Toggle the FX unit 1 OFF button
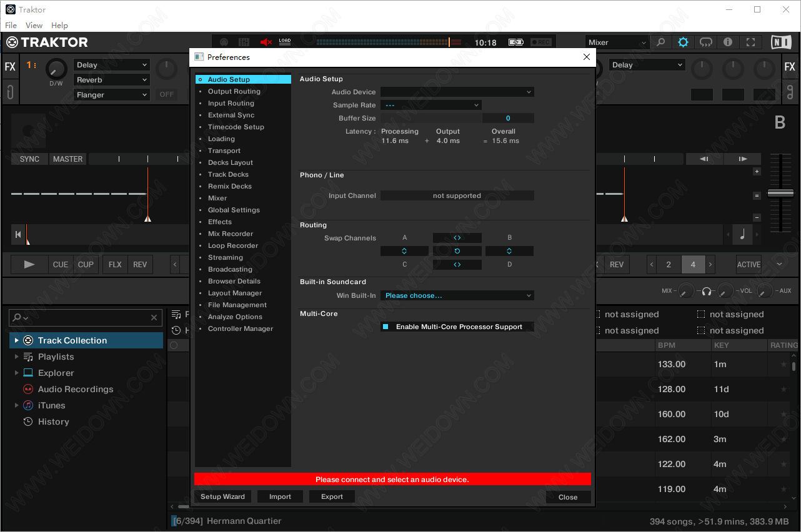 [167, 94]
